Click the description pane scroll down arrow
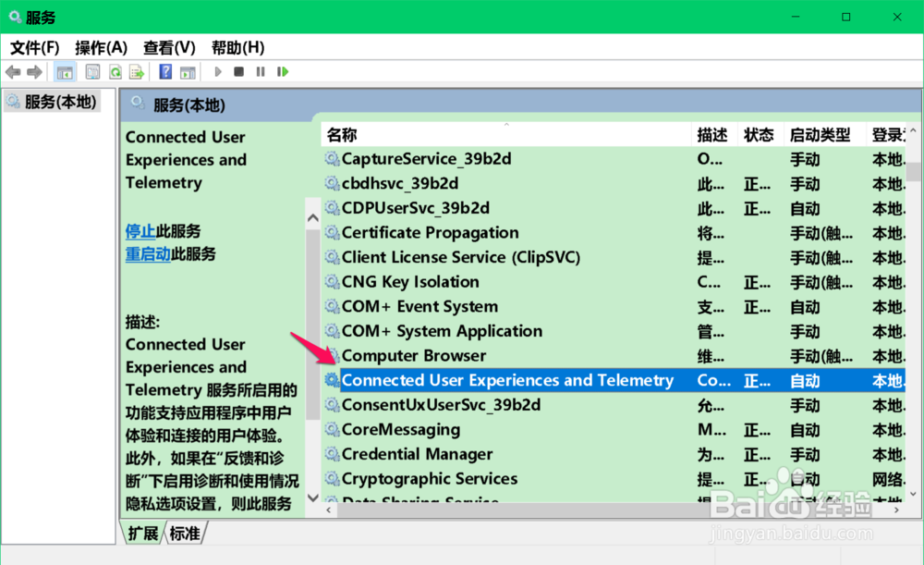This screenshot has width=924, height=565. (x=313, y=497)
